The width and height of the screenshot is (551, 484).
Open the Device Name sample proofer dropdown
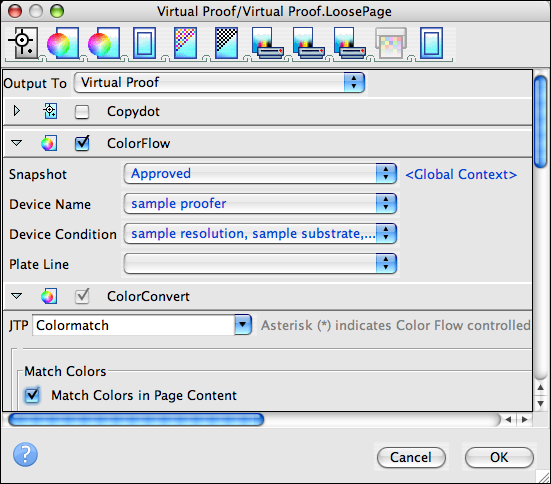(x=260, y=203)
